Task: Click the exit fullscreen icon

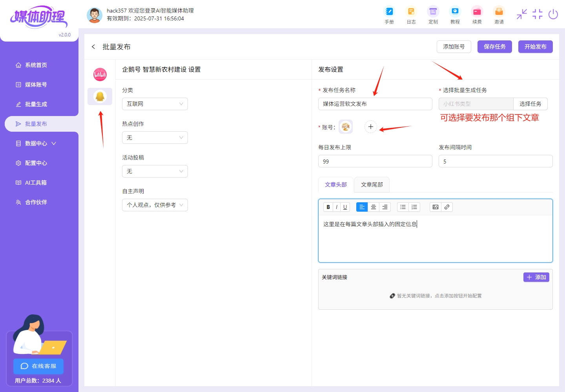Action: pyautogui.click(x=538, y=14)
